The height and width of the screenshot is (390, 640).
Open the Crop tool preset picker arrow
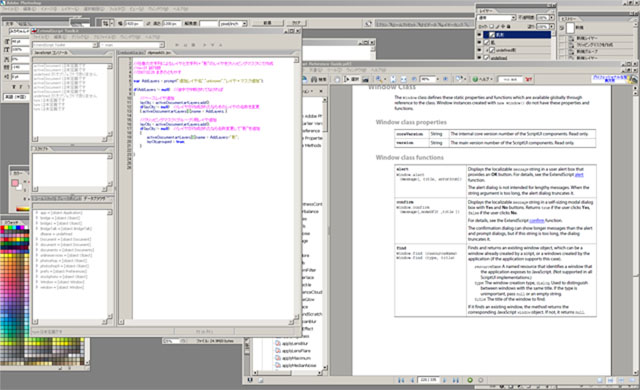point(111,23)
